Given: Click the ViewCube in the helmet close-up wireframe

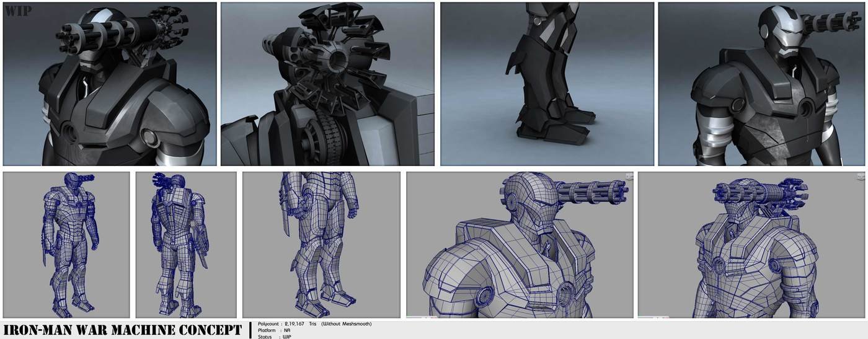Looking at the screenshot, I should pos(628,176).
